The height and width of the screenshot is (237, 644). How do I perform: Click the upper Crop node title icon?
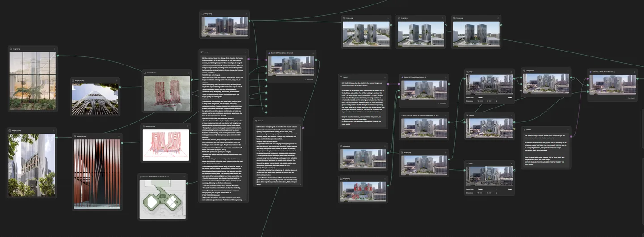pyautogui.click(x=467, y=72)
